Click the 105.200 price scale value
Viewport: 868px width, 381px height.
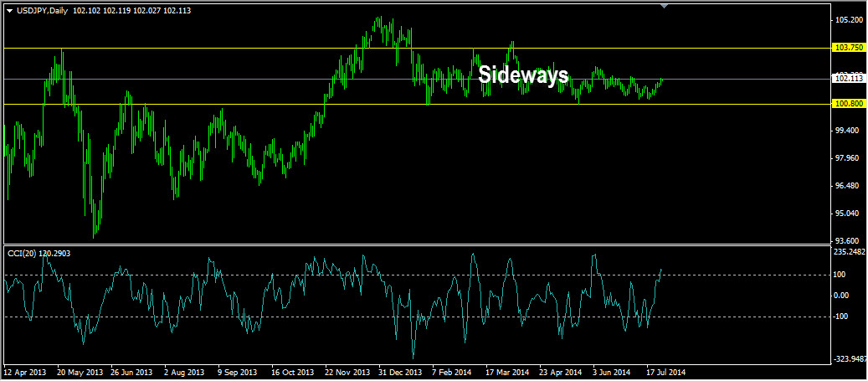(x=848, y=20)
